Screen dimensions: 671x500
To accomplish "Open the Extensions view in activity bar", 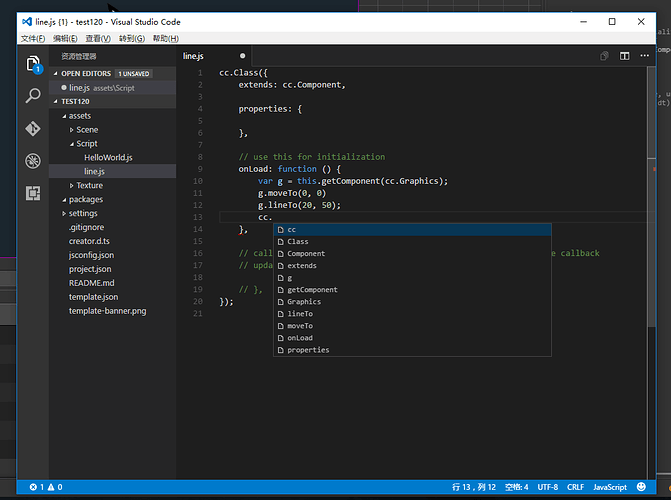I will click(32, 193).
